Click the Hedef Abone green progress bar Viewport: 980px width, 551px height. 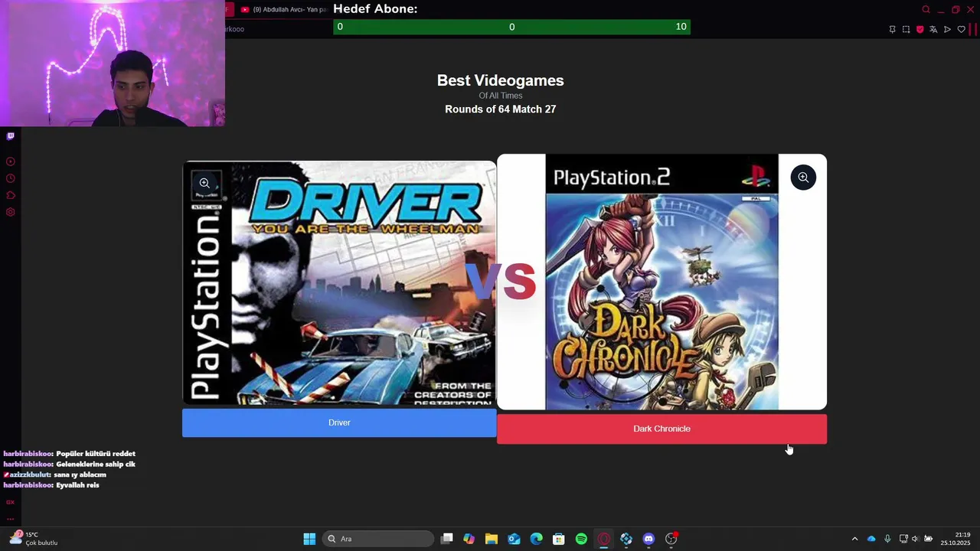pyautogui.click(x=511, y=27)
